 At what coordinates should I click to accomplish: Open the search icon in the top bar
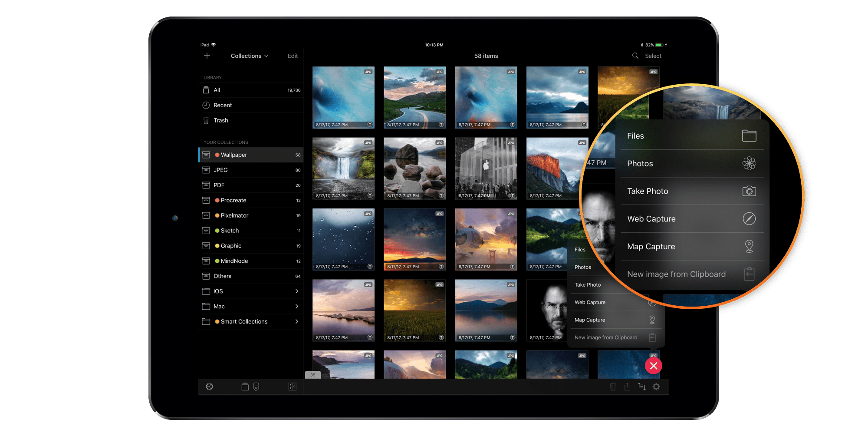[x=635, y=56]
